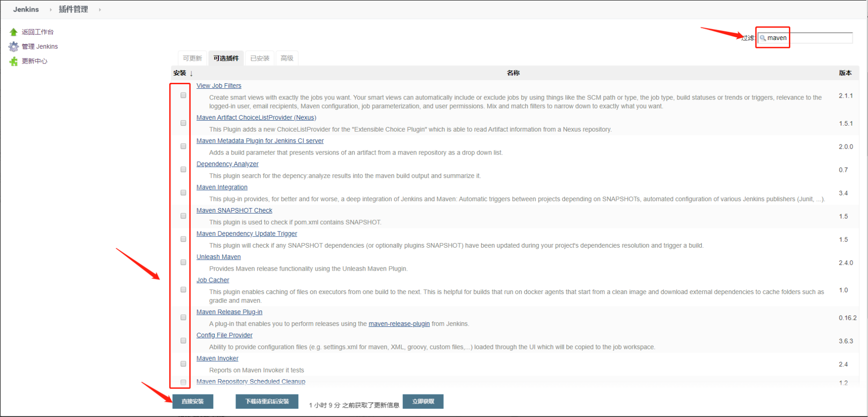The height and width of the screenshot is (417, 868).
Task: Check Maven Artifact ChoiceListProvider checkbox
Action: click(183, 123)
